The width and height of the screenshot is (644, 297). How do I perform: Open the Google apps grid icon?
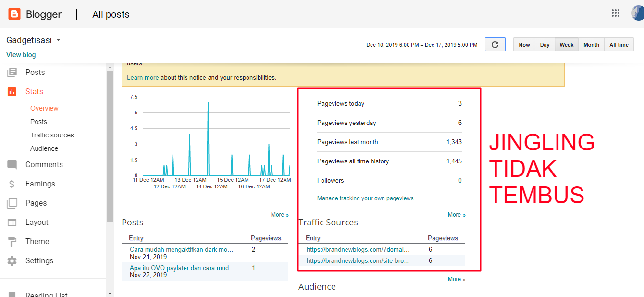click(616, 13)
